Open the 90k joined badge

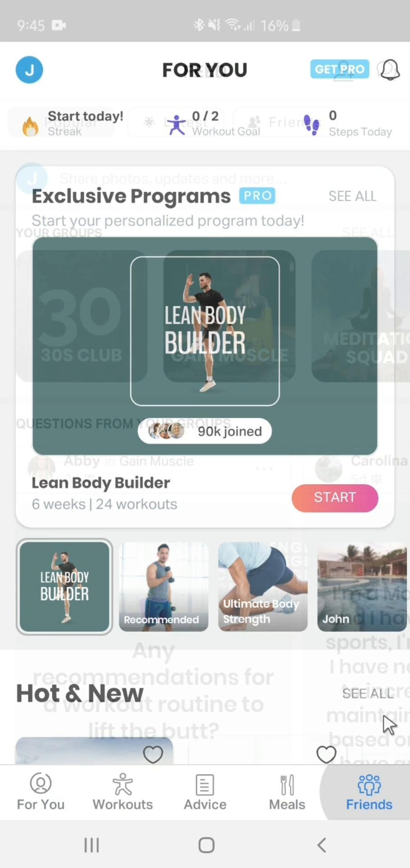tap(205, 431)
